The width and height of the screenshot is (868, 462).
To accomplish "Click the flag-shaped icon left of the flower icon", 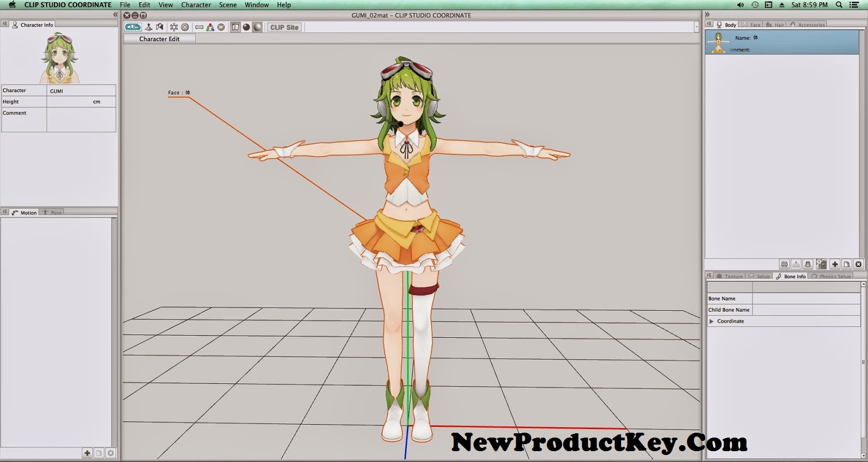I will pos(159,27).
